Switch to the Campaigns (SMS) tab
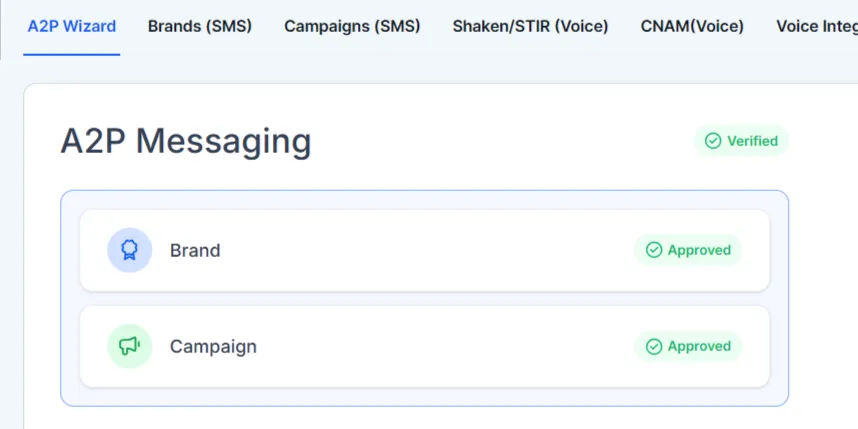Image resolution: width=858 pixels, height=429 pixels. [x=352, y=26]
